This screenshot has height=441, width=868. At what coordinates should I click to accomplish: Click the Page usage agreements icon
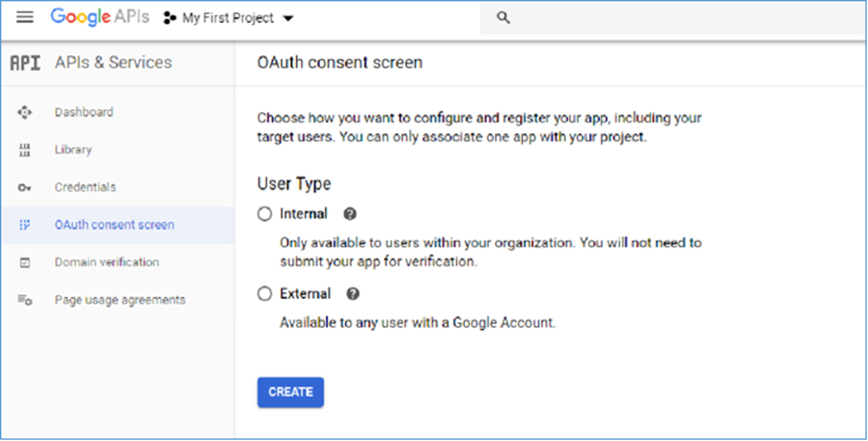click(25, 300)
